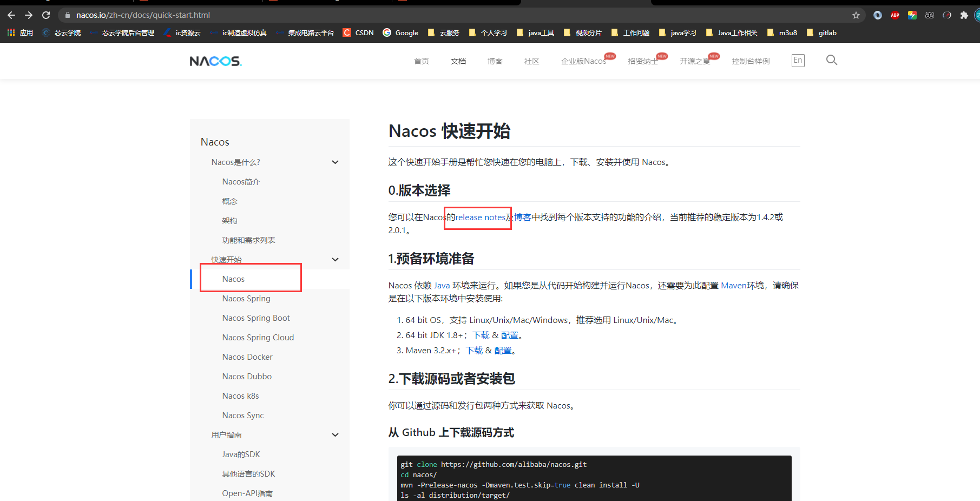
Task: Navigate back with the back arrow
Action: (11, 15)
